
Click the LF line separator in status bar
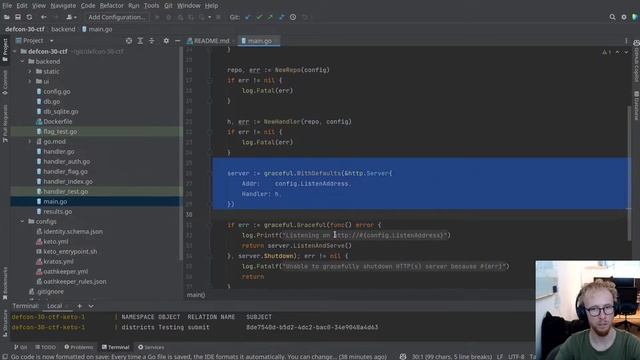click(500, 357)
